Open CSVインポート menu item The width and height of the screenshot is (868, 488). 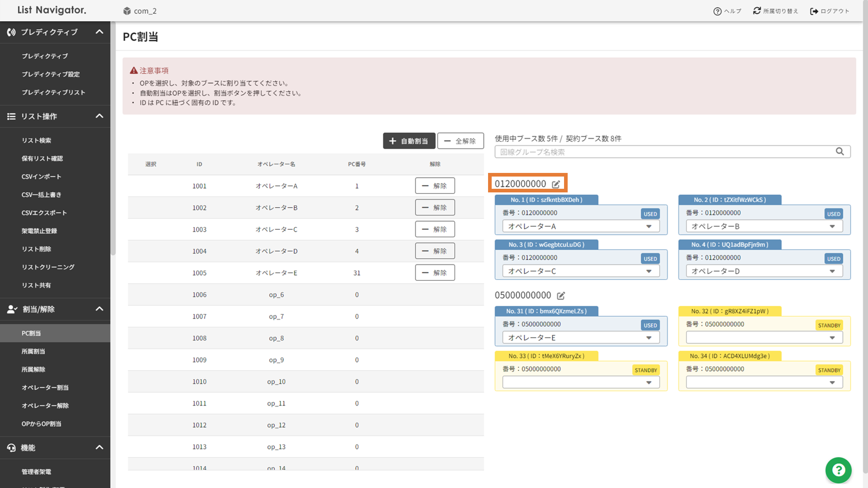click(41, 177)
